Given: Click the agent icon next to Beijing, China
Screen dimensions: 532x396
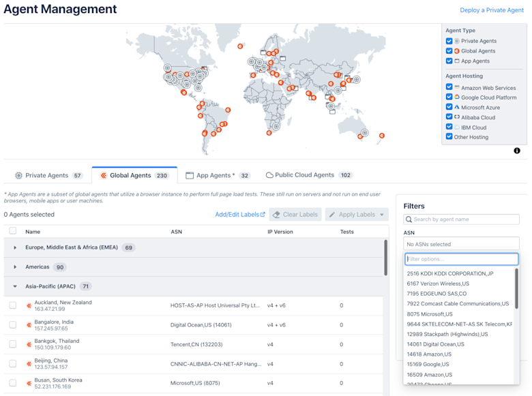Looking at the screenshot, I should click(29, 364).
